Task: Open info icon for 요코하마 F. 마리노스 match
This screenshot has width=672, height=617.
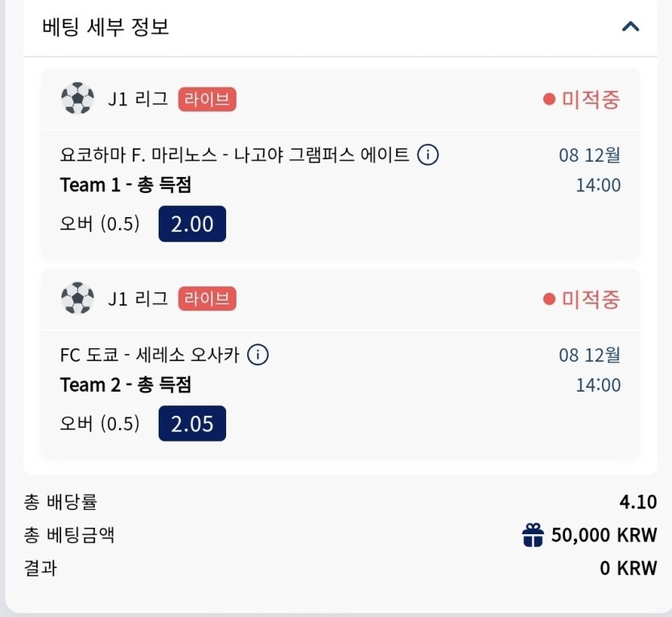Action: (x=428, y=154)
